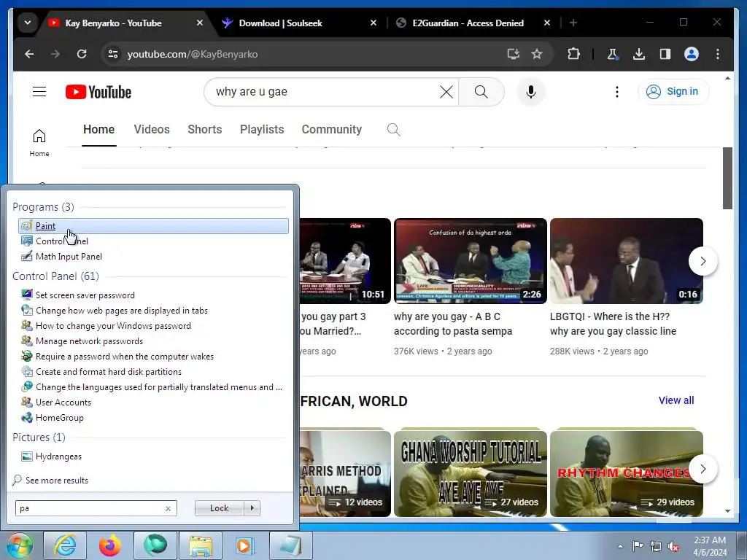Show hidden system tray icons
Viewport: 747px width, 560px height.
[620, 547]
